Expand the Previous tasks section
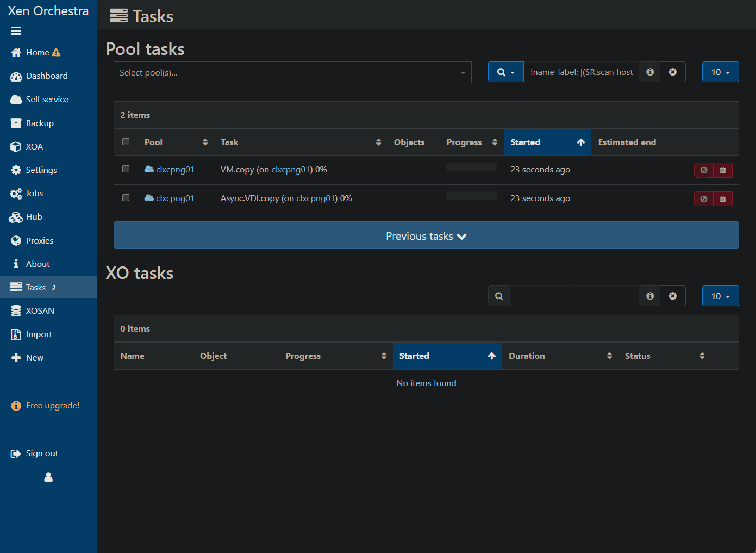The image size is (756, 553). (426, 236)
